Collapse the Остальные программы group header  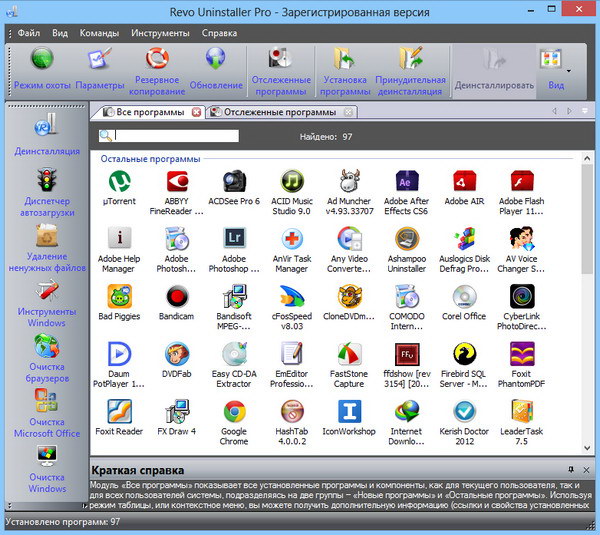(150, 159)
